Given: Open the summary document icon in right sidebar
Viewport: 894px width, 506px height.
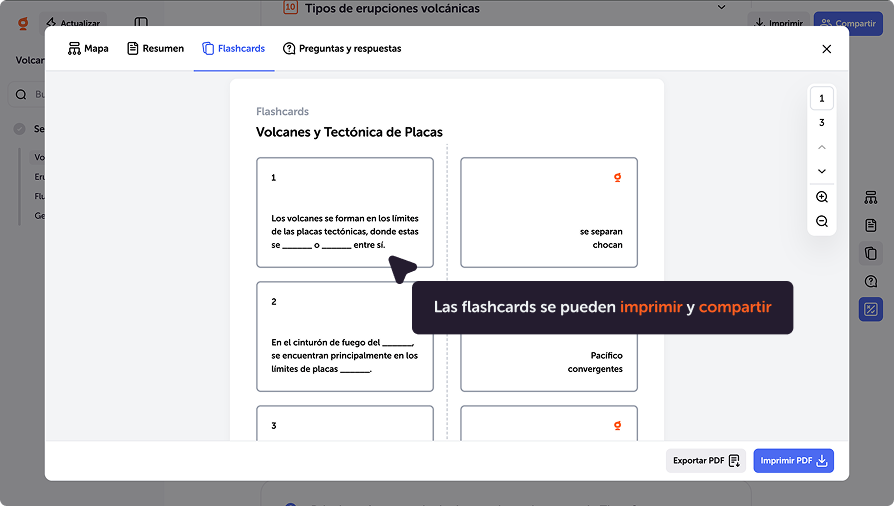Looking at the screenshot, I should (871, 225).
